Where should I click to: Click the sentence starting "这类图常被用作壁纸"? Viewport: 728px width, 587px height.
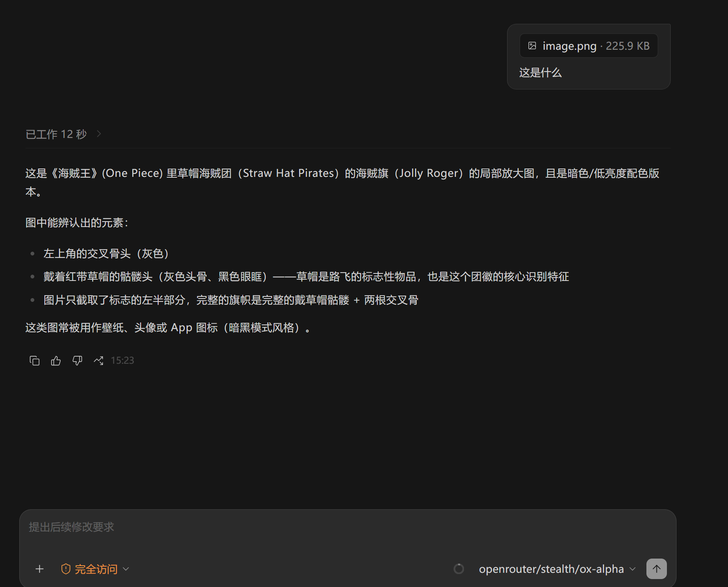click(168, 328)
